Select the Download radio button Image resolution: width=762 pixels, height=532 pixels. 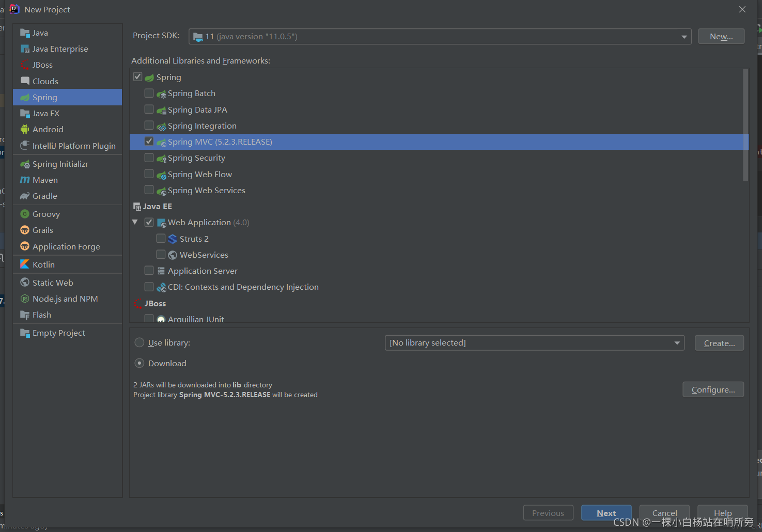point(139,363)
